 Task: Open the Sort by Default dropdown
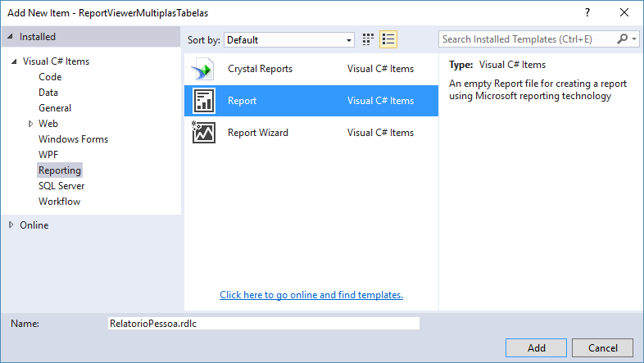289,40
